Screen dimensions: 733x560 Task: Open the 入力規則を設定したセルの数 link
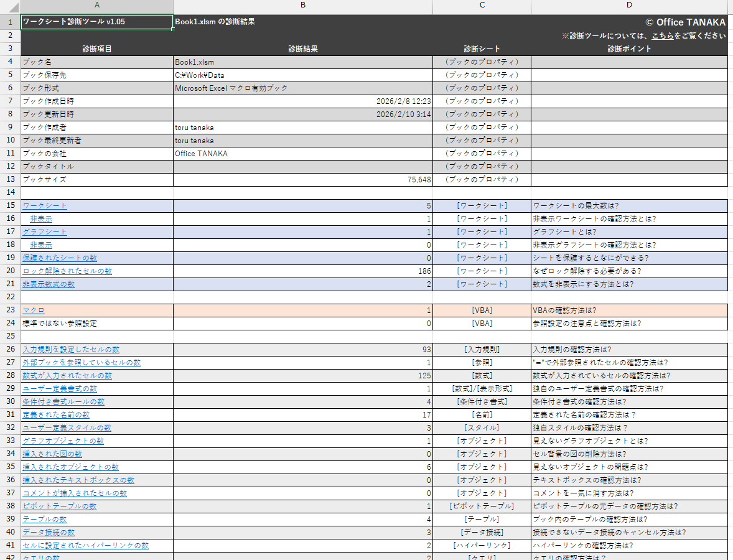point(70,350)
